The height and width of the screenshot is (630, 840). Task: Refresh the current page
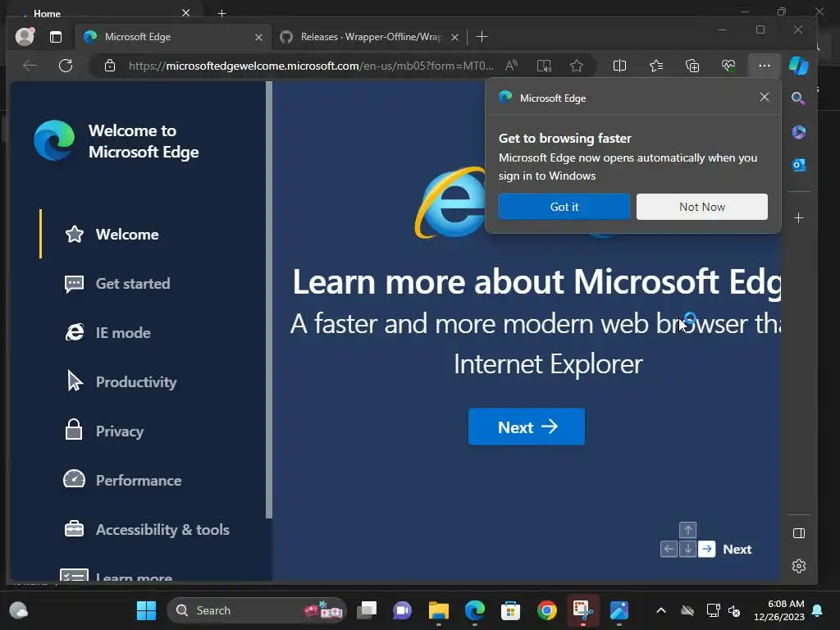(66, 66)
